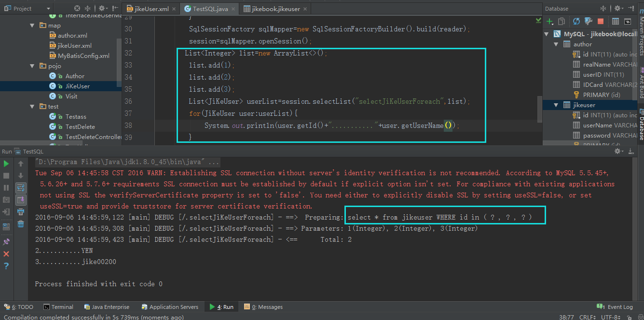Click Collapse All icon in Database panel
Screen dimensions: 644x320
click(603, 8)
